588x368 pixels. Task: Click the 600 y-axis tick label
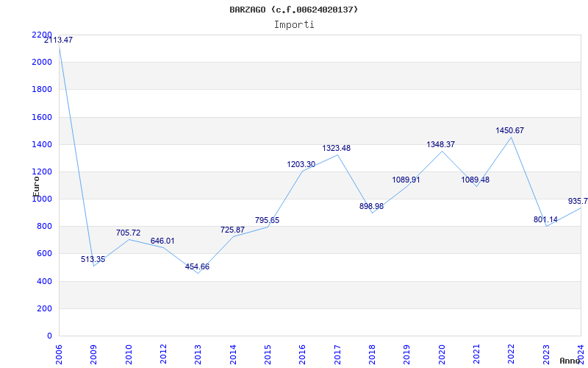pos(44,253)
